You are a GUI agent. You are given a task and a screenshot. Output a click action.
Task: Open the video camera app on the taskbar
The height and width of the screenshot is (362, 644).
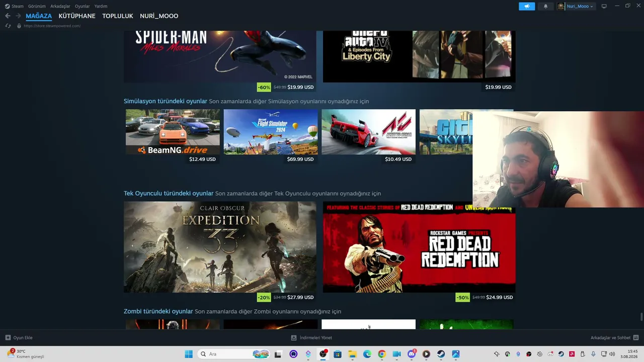tap(396, 354)
